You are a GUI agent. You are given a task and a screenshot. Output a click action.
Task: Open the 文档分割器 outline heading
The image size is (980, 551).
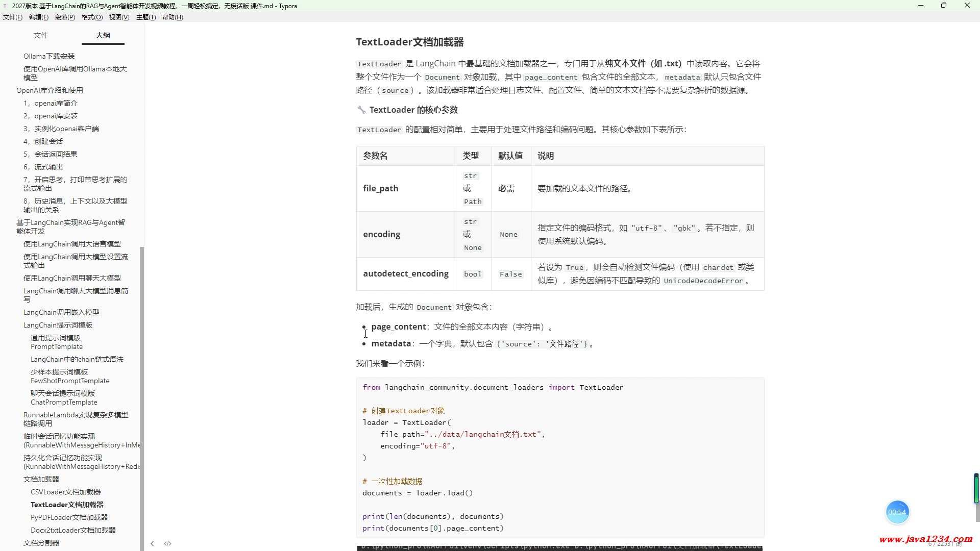pyautogui.click(x=41, y=543)
